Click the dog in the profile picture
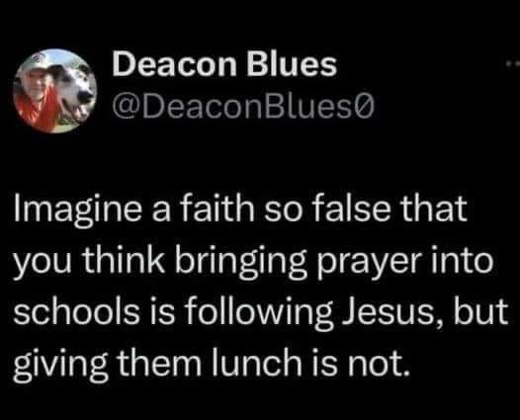Screen dimensions: 520x420 click(x=73, y=90)
